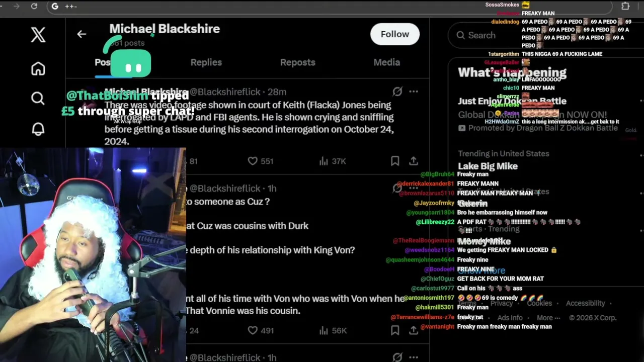Click the 'What's happening' heading
The image size is (644, 362).
click(512, 72)
